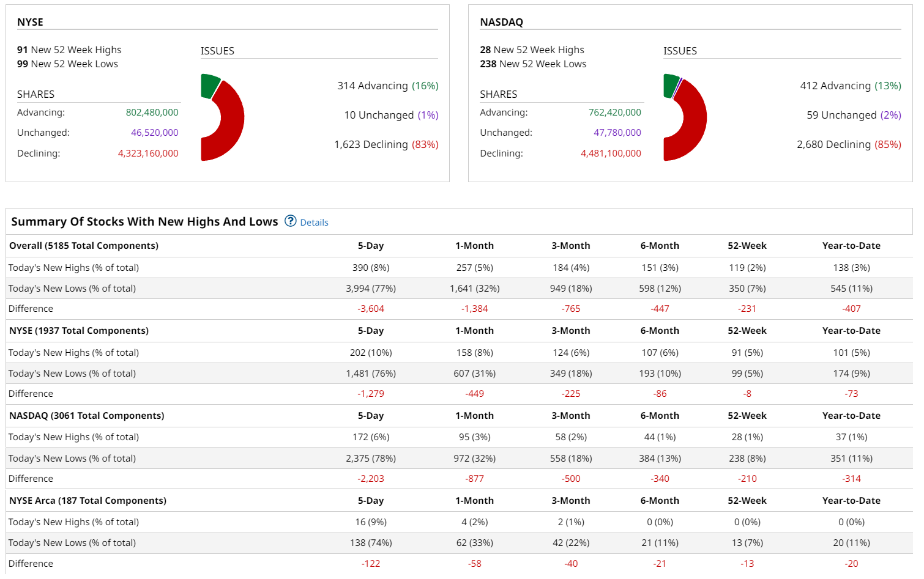Click Overall 5-Day new lows '3,994 (77%)'

coord(371,289)
